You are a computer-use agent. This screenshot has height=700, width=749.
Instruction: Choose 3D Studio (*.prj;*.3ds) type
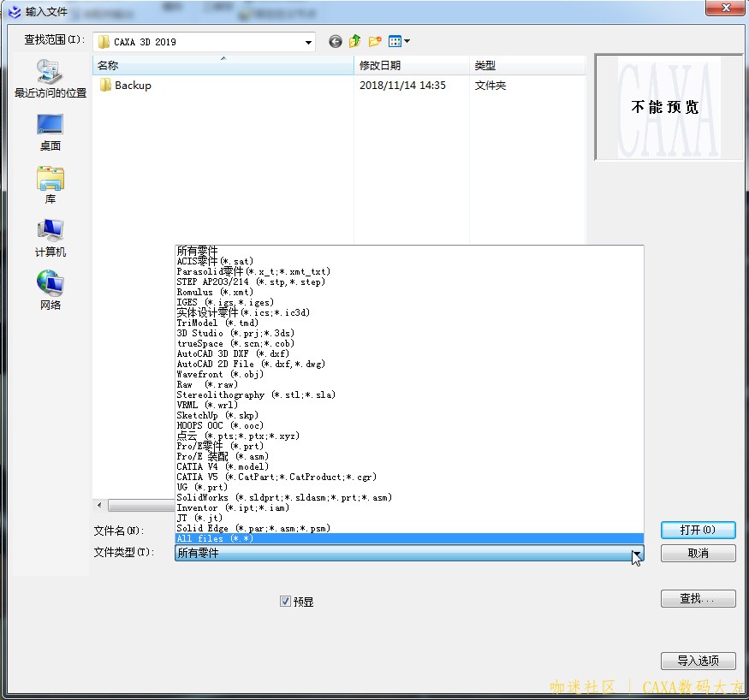coord(409,333)
